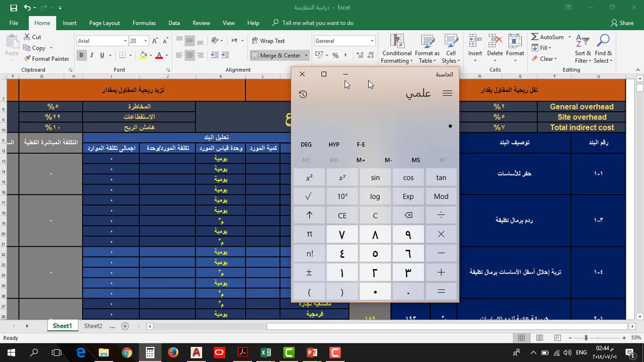Open the calculator hamburger menu

pyautogui.click(x=447, y=94)
